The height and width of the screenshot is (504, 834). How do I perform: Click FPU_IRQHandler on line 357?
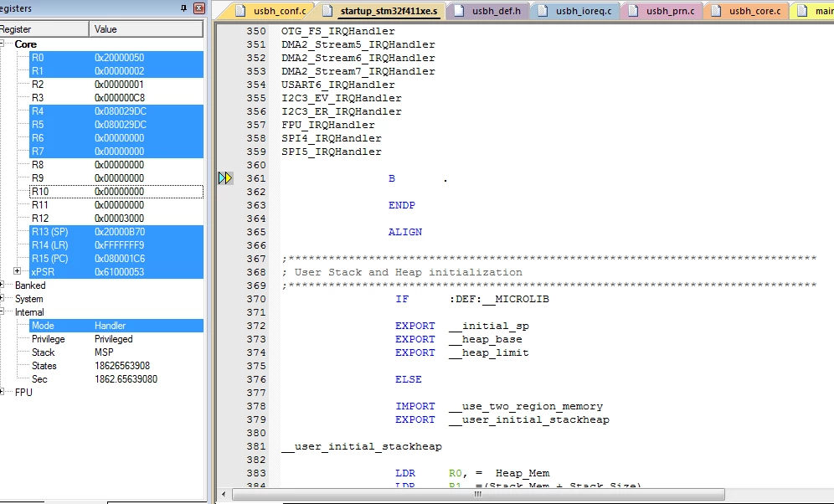click(328, 125)
